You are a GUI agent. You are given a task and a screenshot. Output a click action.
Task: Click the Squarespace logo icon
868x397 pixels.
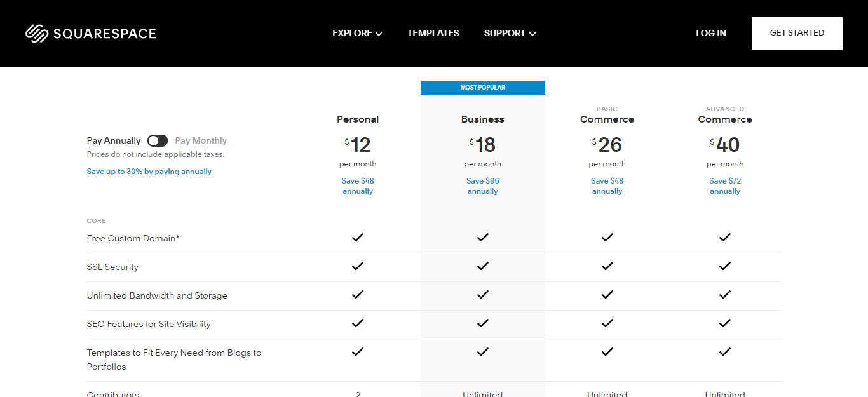37,34
